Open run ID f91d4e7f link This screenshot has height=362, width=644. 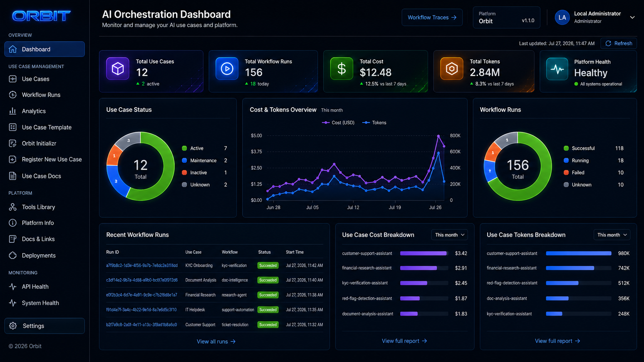pyautogui.click(x=141, y=310)
